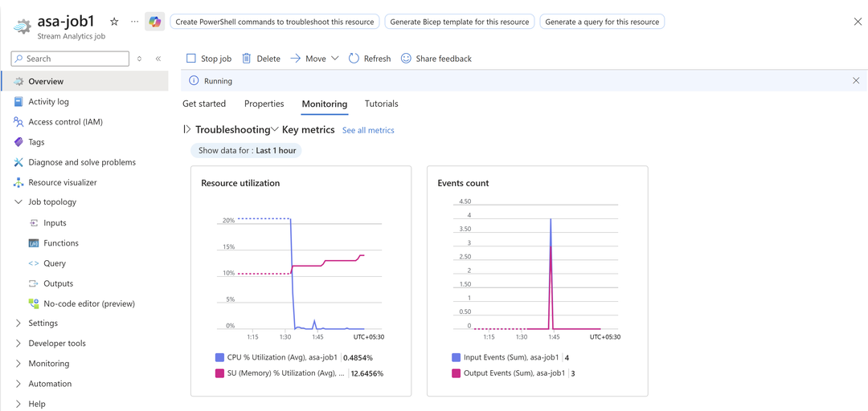
Task: Toggle the expand/collapse all arrows beside search
Action: [140, 59]
